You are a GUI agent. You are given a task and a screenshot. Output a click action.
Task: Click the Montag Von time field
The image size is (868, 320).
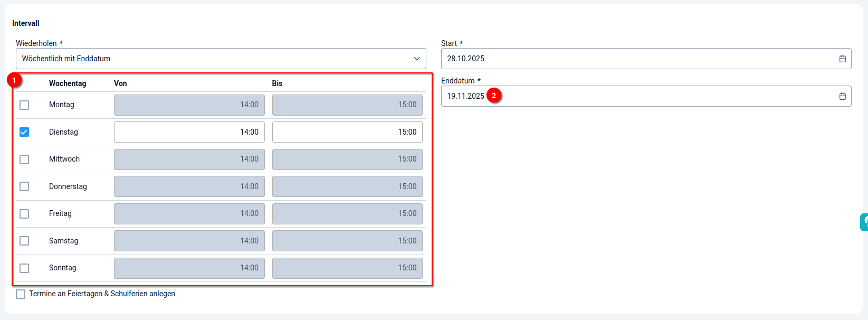pos(189,105)
